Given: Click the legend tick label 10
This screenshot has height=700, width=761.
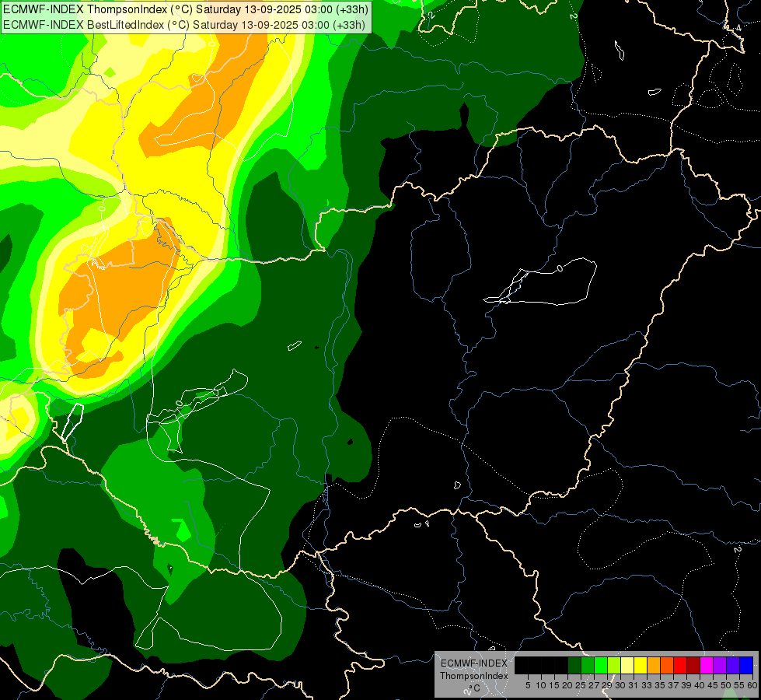Looking at the screenshot, I should [541, 685].
